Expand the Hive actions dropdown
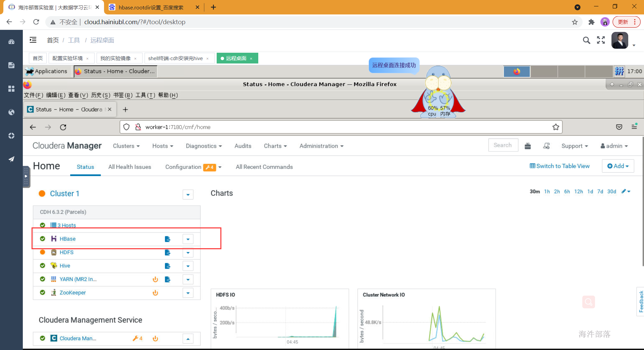 coord(188,266)
